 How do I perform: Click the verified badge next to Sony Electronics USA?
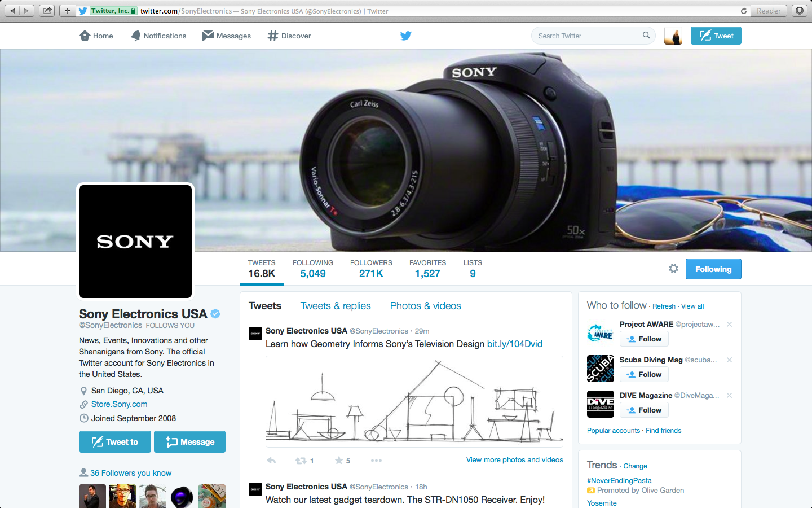[215, 314]
